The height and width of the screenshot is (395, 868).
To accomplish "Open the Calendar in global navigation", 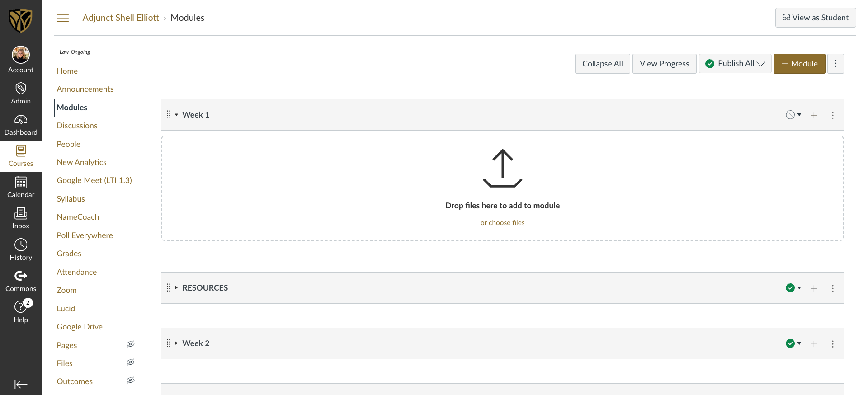I will 21,182.
